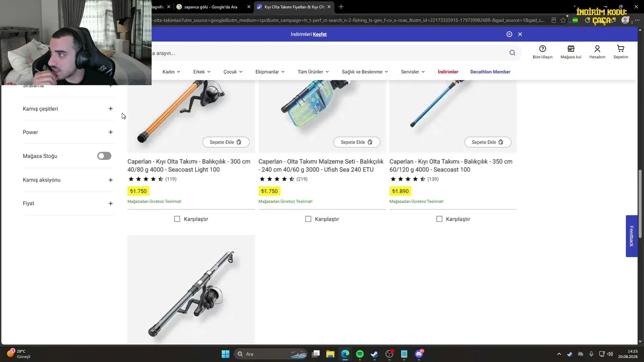Open the Bize Ulaşın help icon
This screenshot has height=362, width=644.
click(x=542, y=52)
